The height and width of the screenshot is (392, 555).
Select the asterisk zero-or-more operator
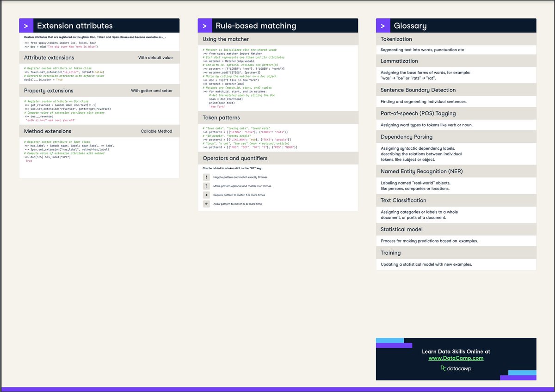(x=206, y=204)
